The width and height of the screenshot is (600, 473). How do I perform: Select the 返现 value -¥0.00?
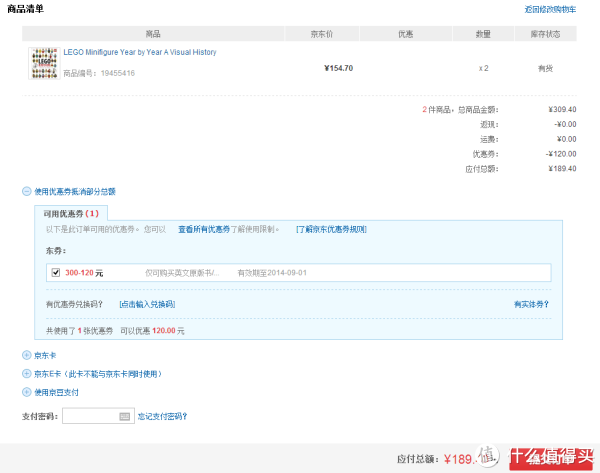[x=565, y=124]
